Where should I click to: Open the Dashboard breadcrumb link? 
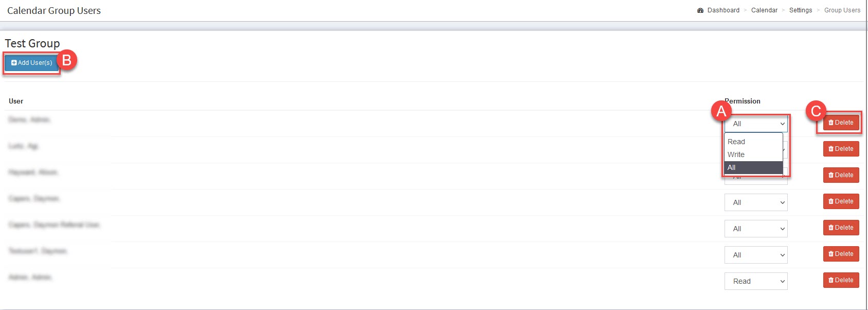pyautogui.click(x=723, y=10)
